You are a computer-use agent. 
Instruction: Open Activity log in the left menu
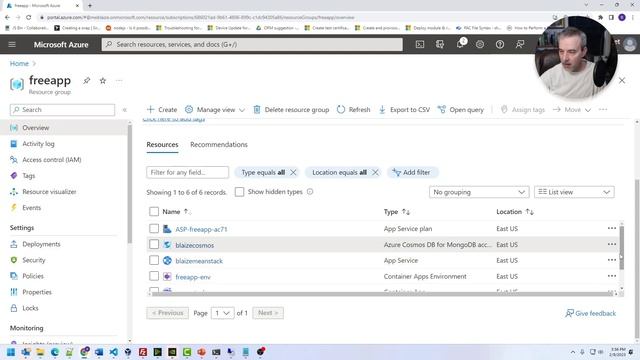click(x=38, y=144)
